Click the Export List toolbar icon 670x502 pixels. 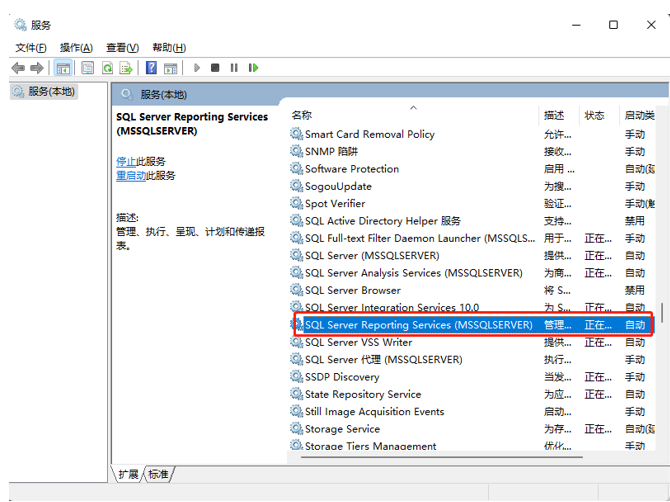pos(126,68)
